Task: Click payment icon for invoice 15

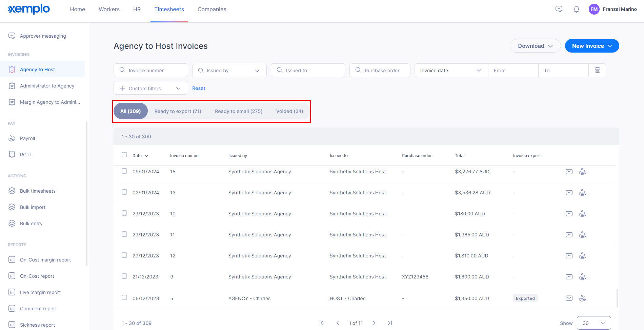Action: (583, 172)
